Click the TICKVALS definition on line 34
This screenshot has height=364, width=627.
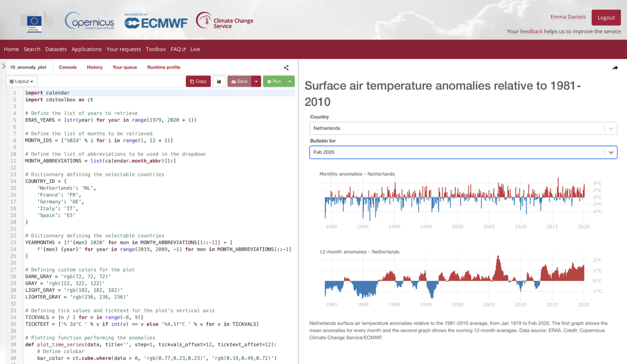pyautogui.click(x=93, y=318)
